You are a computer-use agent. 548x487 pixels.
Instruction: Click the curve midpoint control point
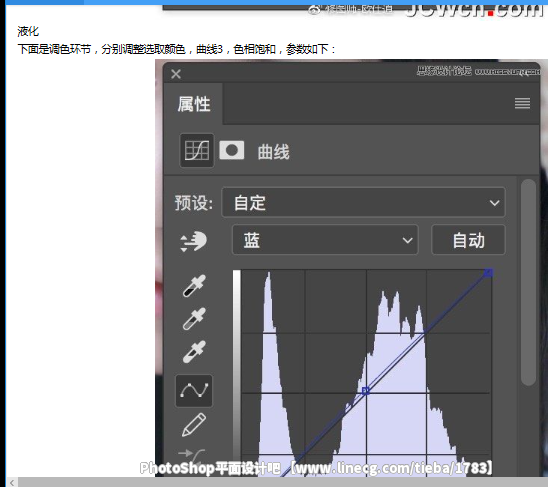coord(366,391)
